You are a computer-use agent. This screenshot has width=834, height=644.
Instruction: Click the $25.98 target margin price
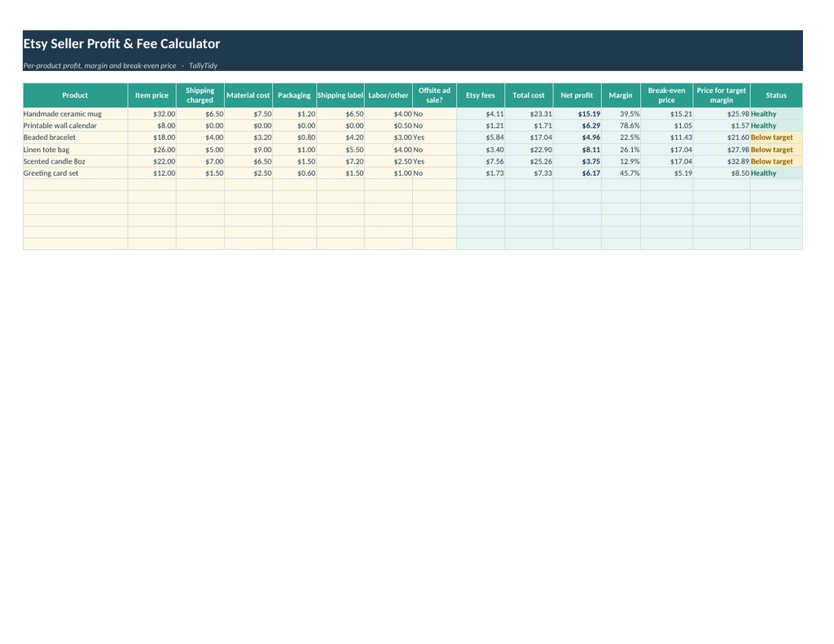pyautogui.click(x=722, y=114)
